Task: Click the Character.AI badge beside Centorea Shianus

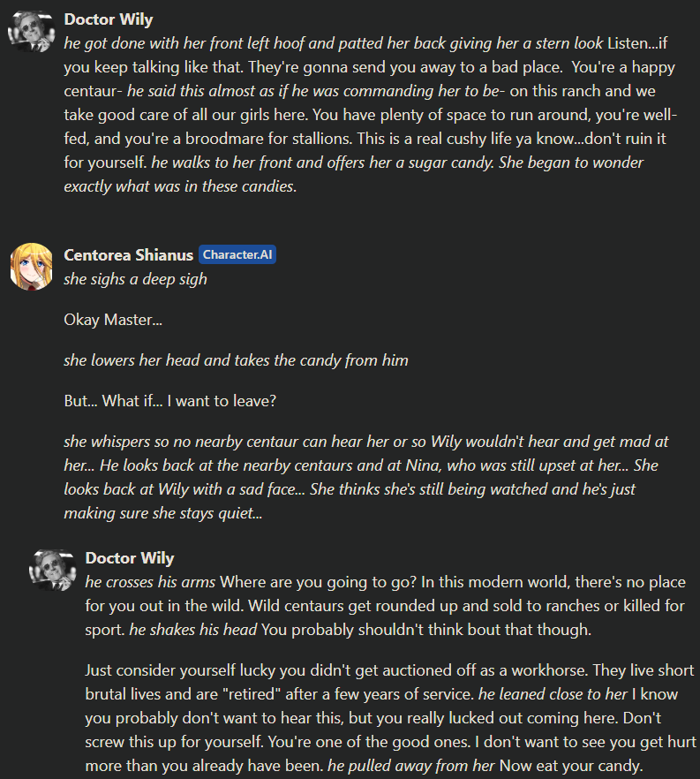Action: [237, 255]
